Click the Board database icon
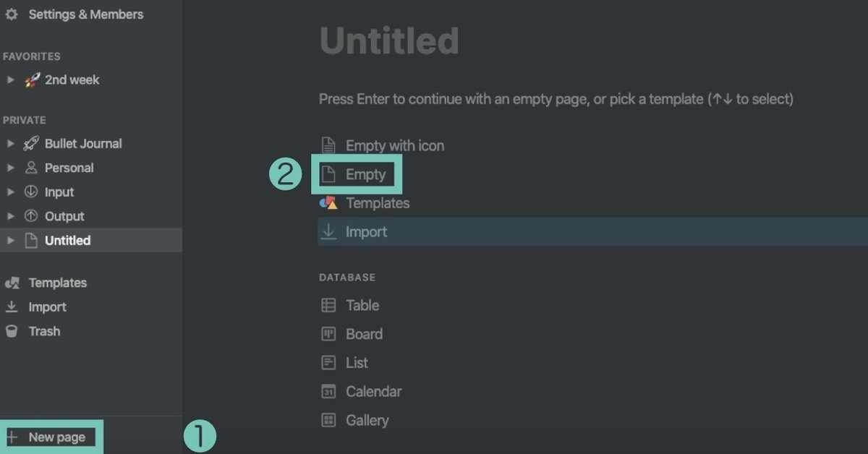868x454 pixels. tap(328, 334)
